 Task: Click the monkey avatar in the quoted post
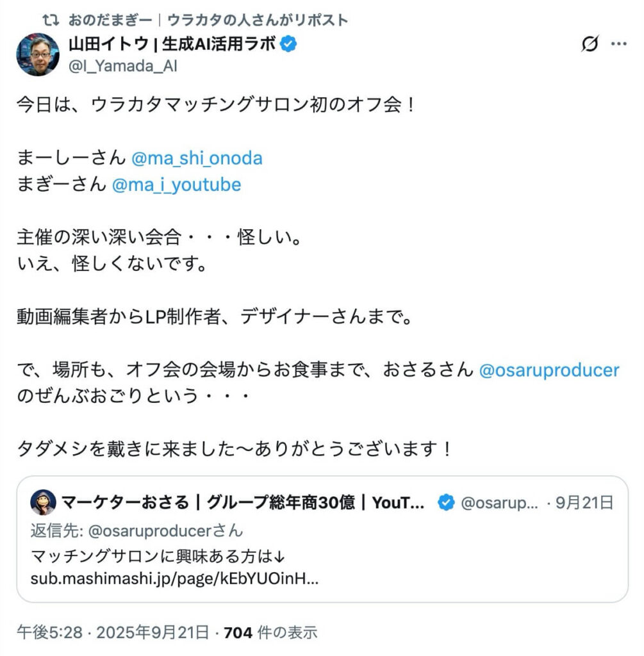click(43, 503)
